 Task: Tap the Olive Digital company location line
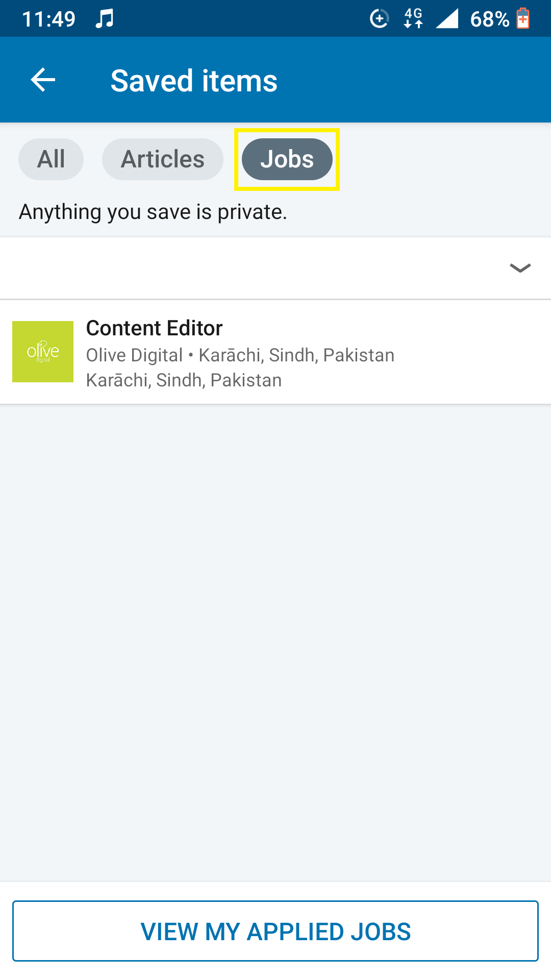(240, 355)
